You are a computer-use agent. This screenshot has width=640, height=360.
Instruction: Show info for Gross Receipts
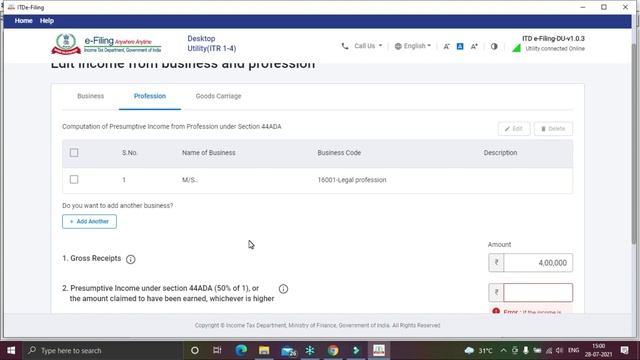coord(131,259)
